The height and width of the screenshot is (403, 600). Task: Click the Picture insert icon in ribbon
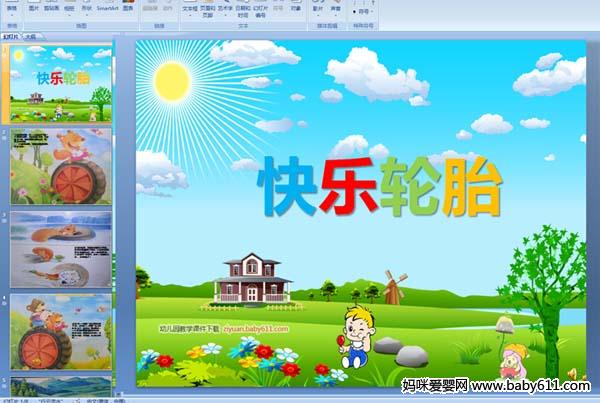coord(35,8)
